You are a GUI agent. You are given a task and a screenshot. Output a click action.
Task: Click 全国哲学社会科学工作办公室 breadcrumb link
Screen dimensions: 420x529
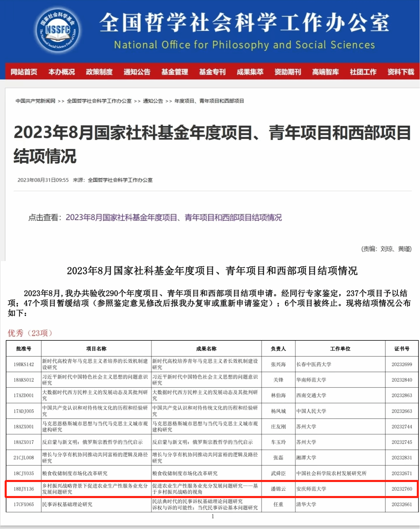coord(99,101)
